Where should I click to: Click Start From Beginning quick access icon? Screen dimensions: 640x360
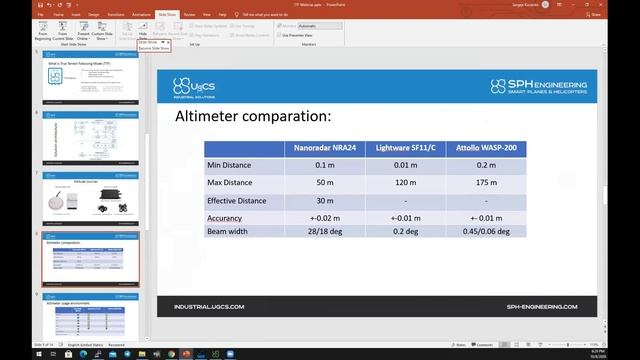tap(69, 5)
